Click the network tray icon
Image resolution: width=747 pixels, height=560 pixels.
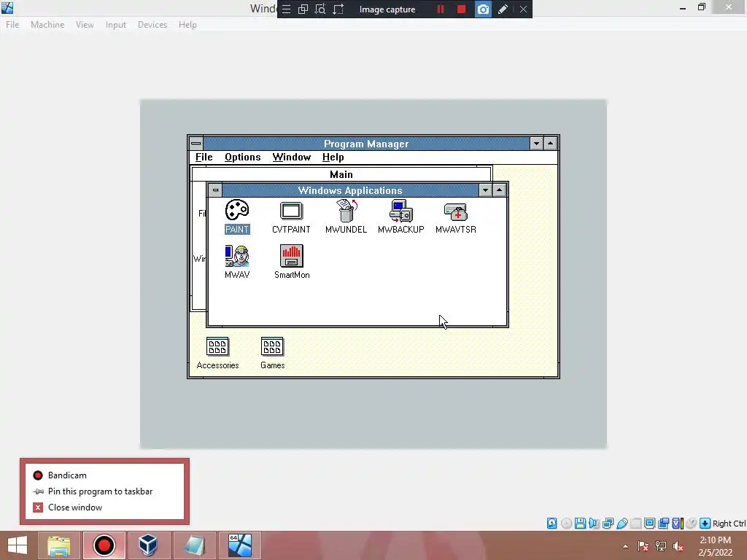[661, 546]
